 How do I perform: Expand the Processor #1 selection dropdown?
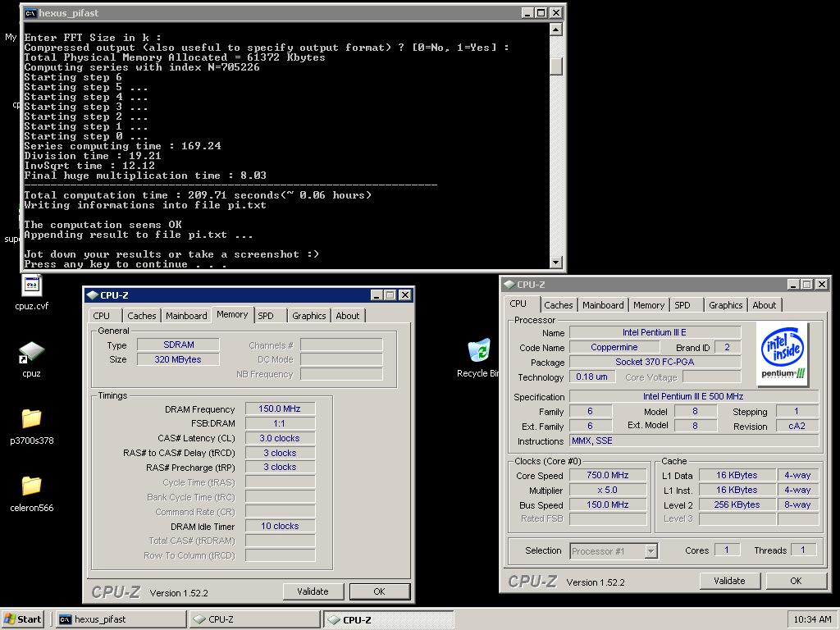pos(651,550)
